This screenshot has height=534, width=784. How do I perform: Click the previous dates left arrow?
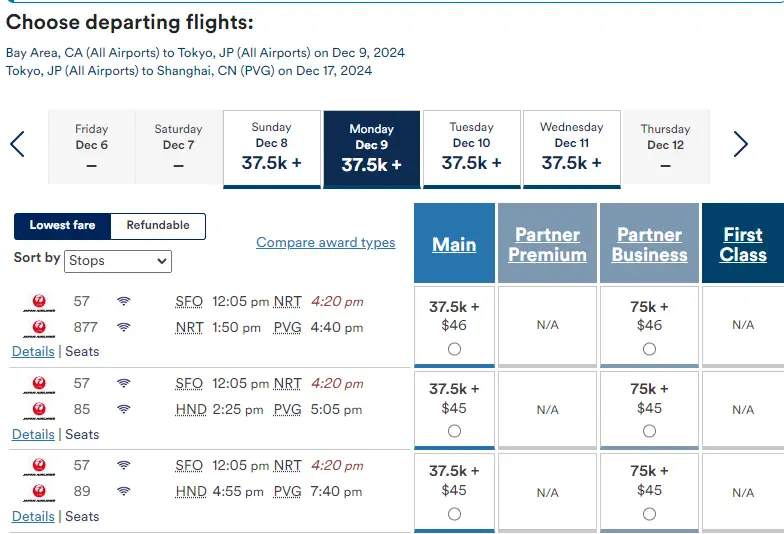[17, 145]
